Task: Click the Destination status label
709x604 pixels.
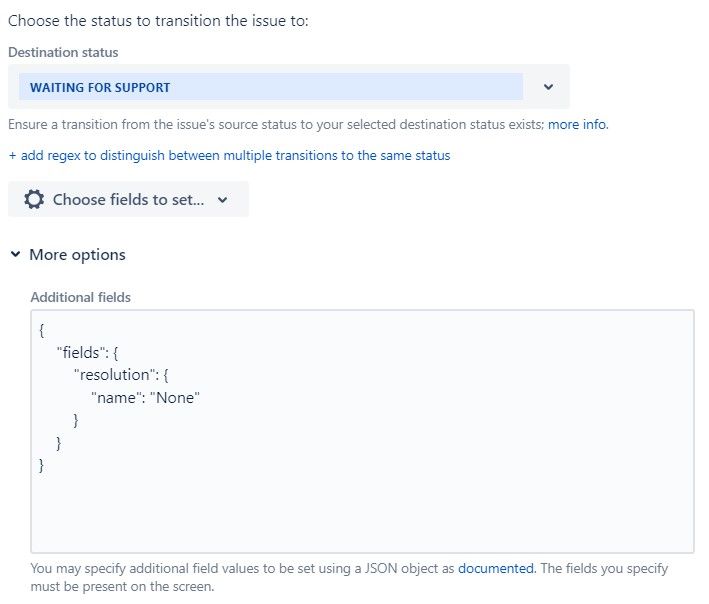Action: [x=63, y=52]
